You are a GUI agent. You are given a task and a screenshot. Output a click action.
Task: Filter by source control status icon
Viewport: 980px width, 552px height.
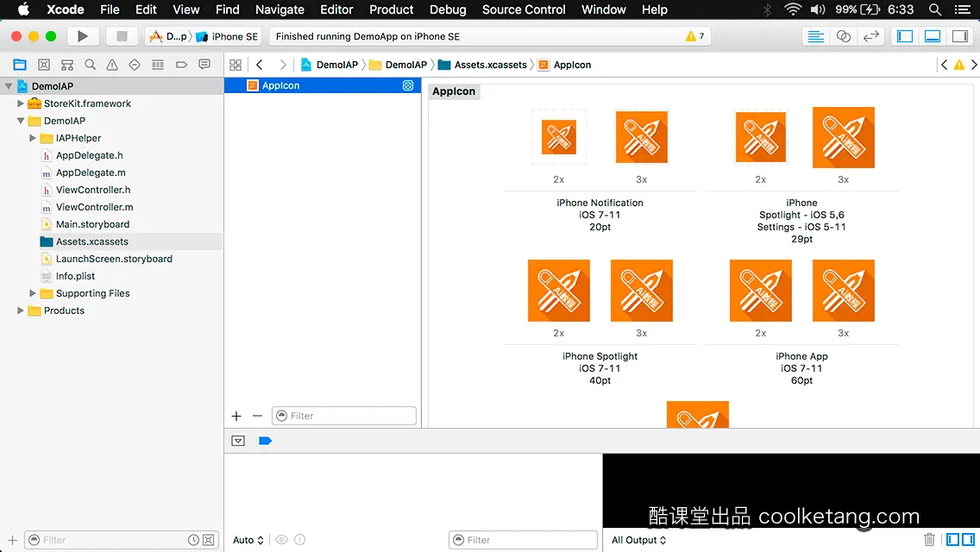pyautogui.click(x=209, y=540)
